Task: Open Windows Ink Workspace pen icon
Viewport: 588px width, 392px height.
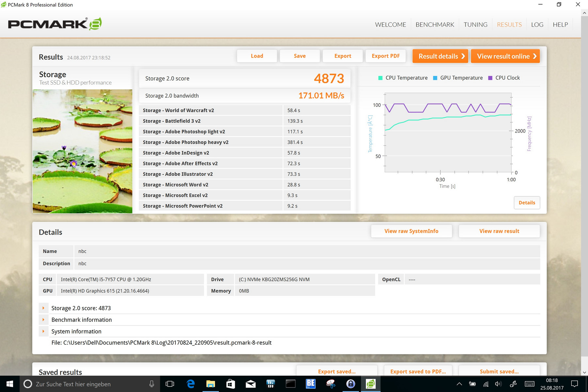Action: (x=513, y=384)
